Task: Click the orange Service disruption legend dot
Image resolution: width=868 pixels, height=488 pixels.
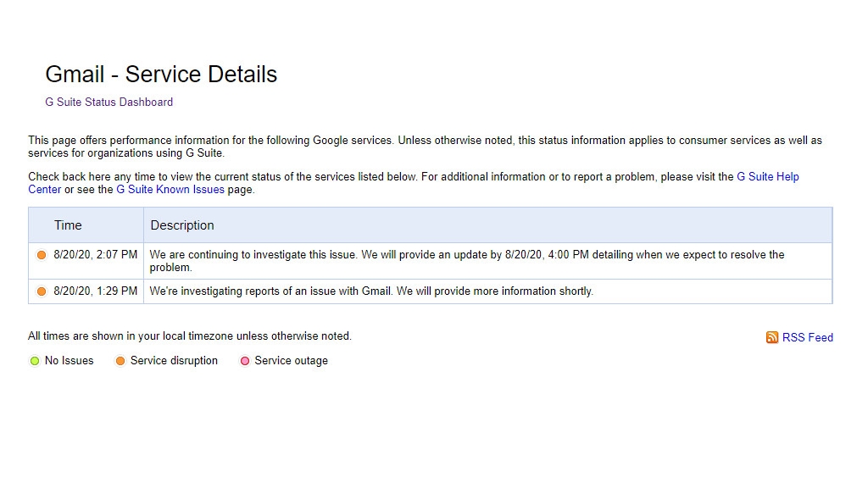Action: (x=120, y=361)
